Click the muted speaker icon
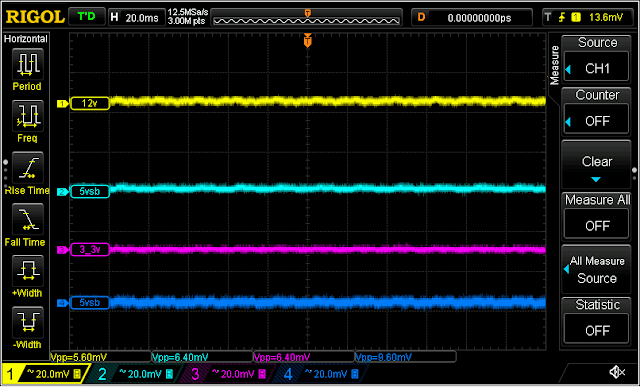The image size is (640, 387). point(617,371)
